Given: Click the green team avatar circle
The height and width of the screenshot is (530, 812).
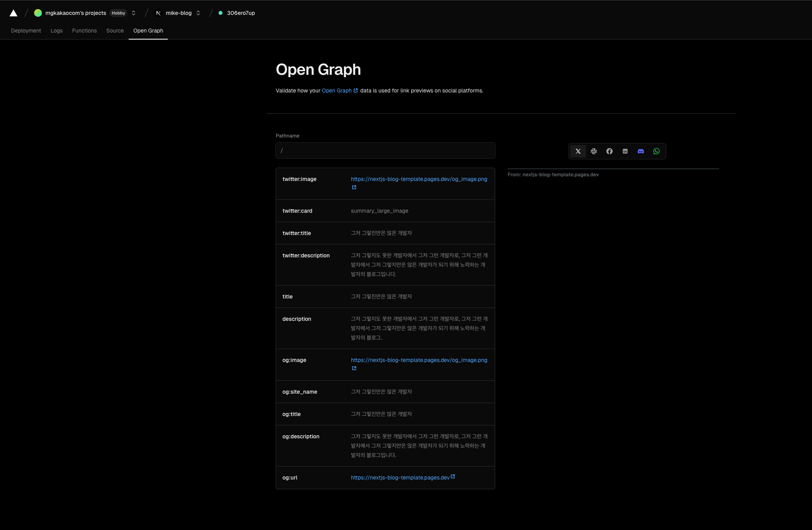Looking at the screenshot, I should [38, 13].
